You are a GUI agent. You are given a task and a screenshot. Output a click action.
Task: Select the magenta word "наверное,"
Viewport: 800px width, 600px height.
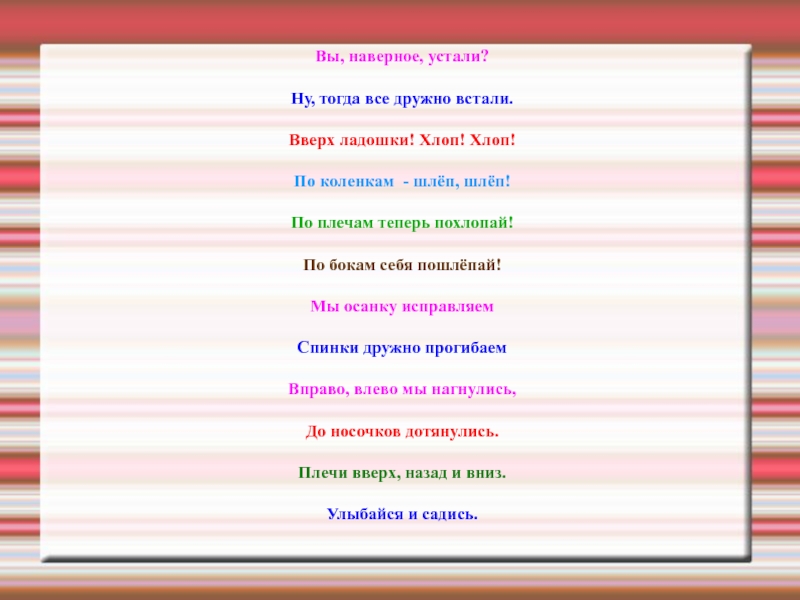pyautogui.click(x=380, y=58)
